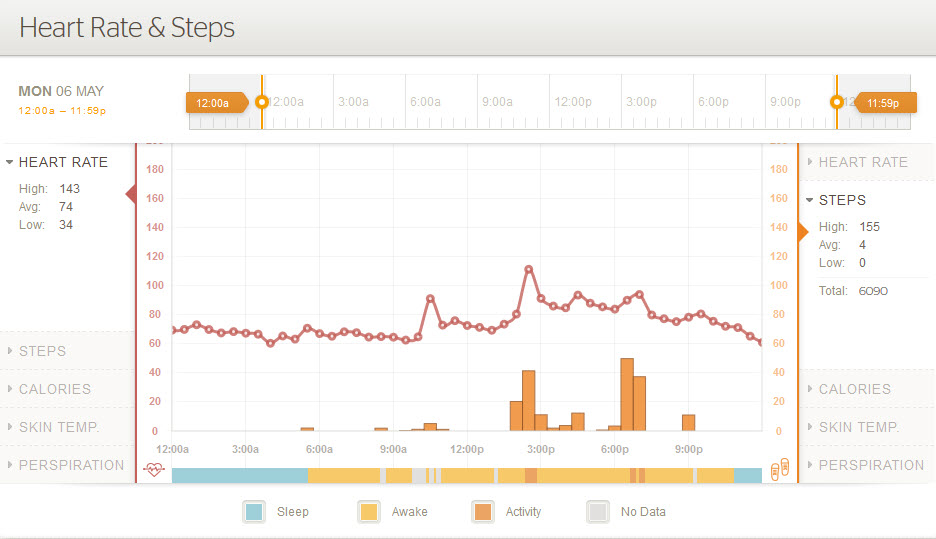Click the Activity legend swatch
936x539 pixels.
pyautogui.click(x=483, y=512)
